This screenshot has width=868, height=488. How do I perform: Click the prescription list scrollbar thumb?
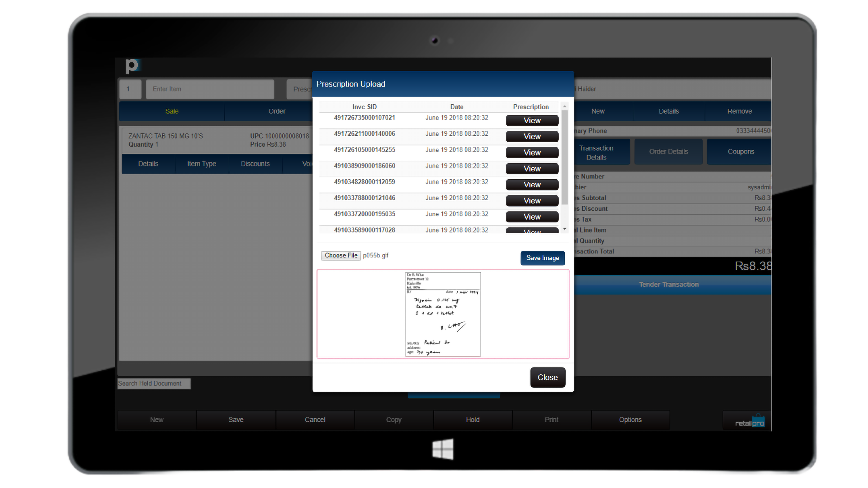pos(565,157)
